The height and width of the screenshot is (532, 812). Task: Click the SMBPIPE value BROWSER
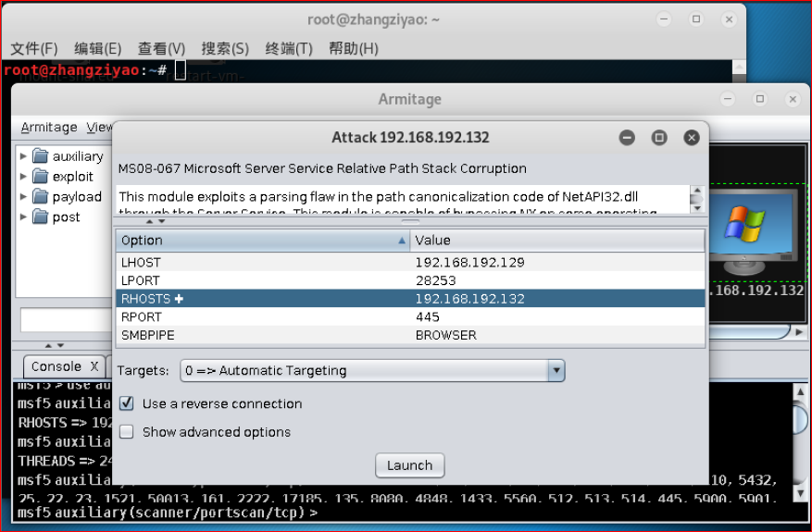click(446, 335)
